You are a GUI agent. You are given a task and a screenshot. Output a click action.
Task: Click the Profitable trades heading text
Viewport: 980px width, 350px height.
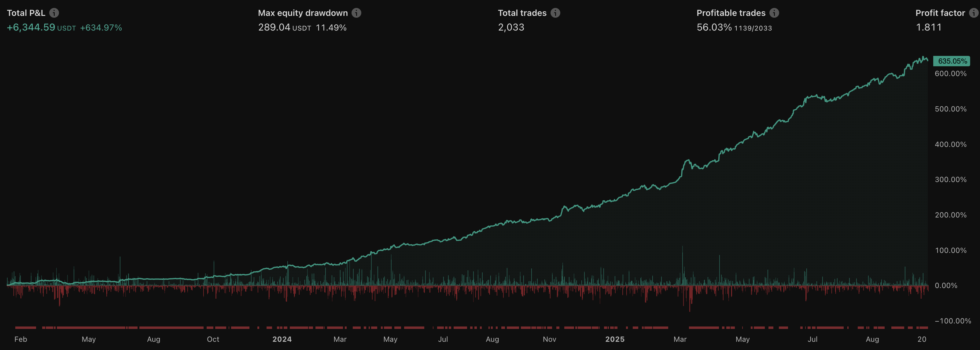(x=731, y=13)
